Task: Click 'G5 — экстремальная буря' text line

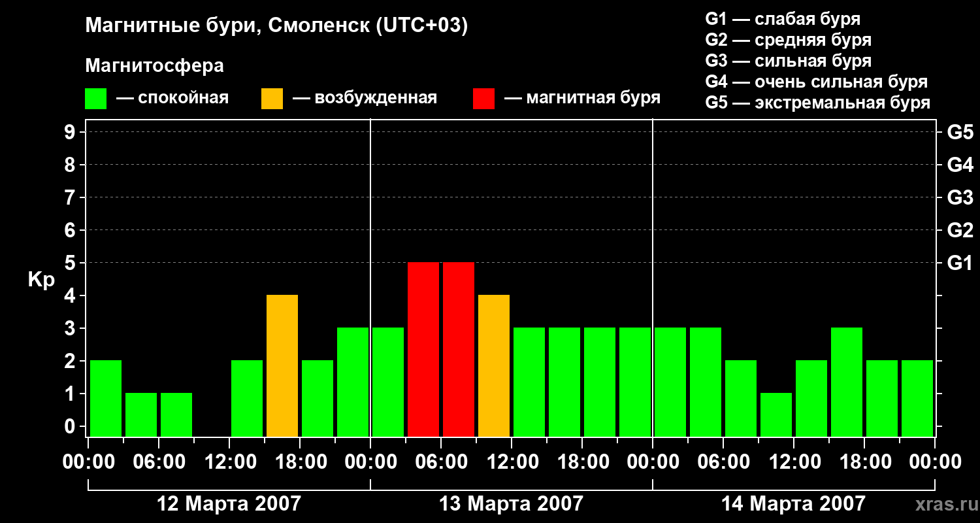Action: (x=818, y=103)
